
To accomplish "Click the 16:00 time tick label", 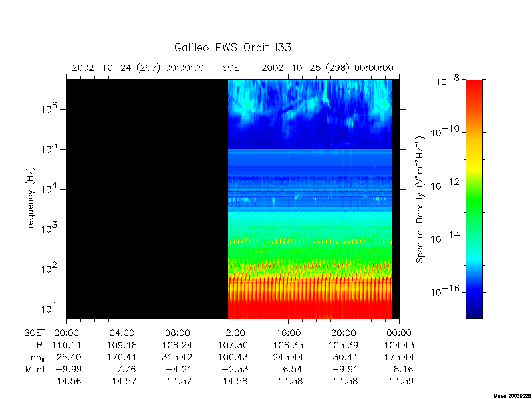I will 288,333.
